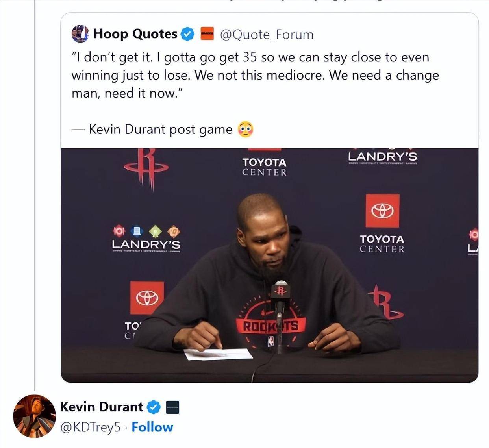Open Kevin Durant's profile avatar
489x448 pixels.
(x=34, y=416)
